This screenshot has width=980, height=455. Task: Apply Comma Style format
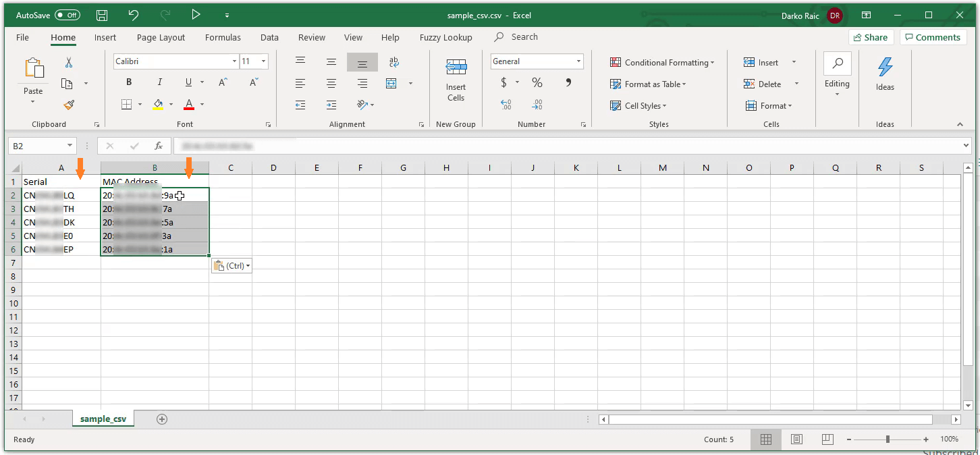click(568, 82)
